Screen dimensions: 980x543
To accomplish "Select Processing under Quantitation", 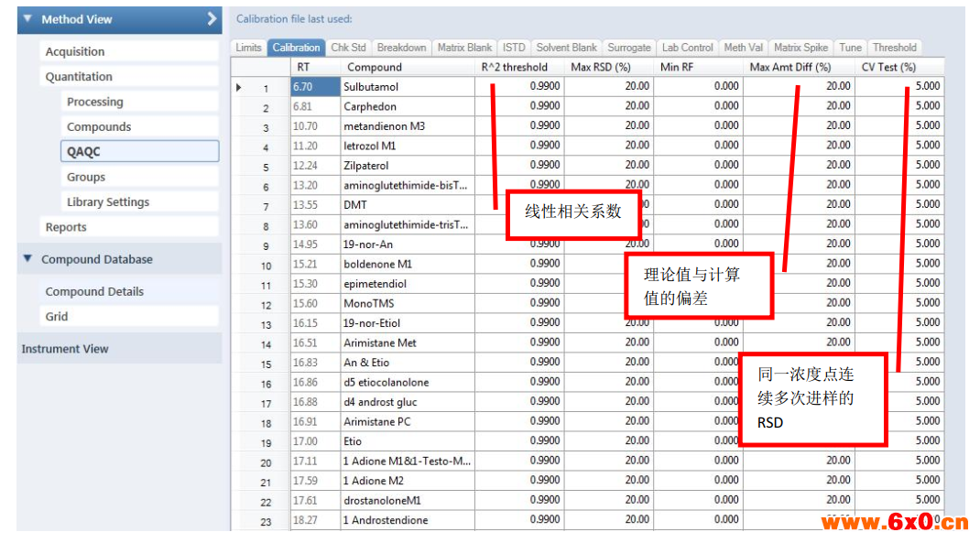I will (x=94, y=102).
